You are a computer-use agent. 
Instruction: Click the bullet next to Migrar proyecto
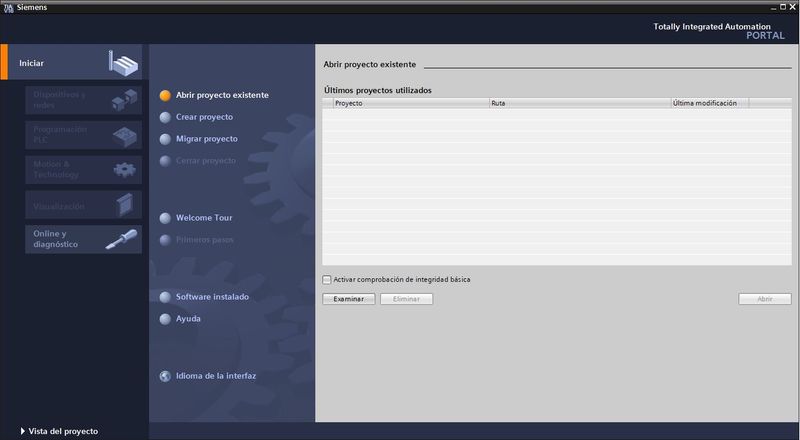tap(165, 139)
